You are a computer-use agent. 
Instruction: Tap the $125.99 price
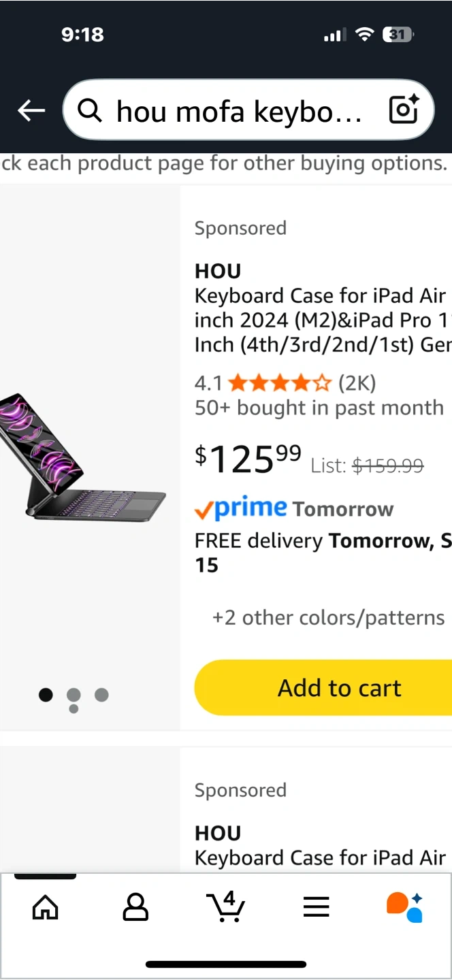pyautogui.click(x=248, y=459)
